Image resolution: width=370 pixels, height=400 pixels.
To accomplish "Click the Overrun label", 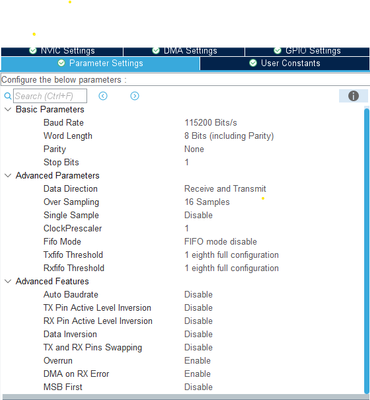I will tap(58, 361).
